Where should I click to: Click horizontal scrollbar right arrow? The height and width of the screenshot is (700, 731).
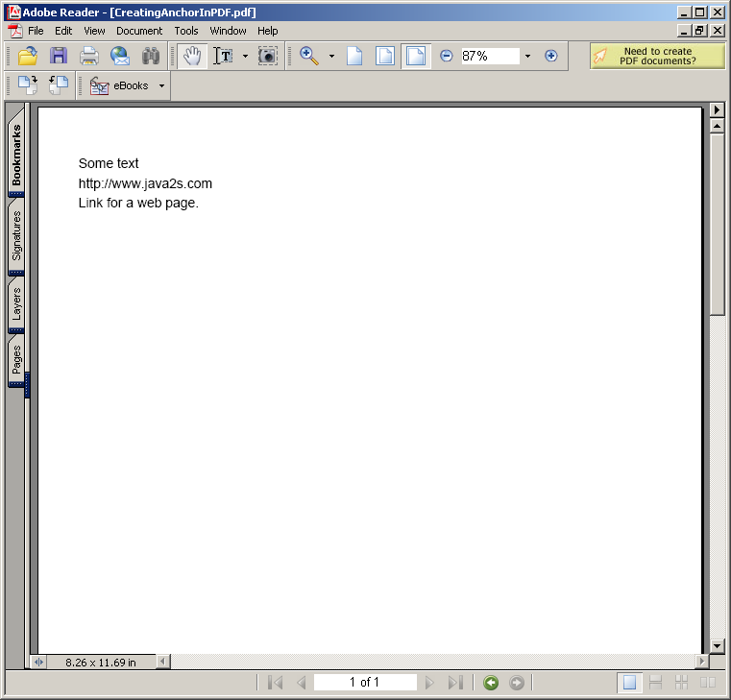[701, 662]
